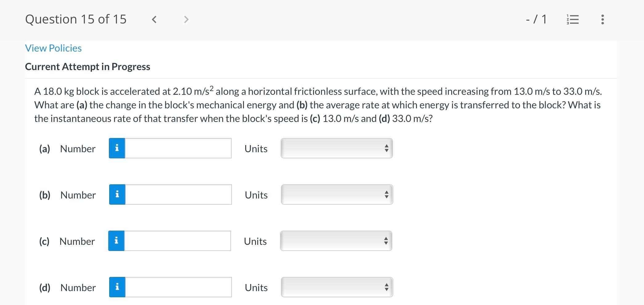Click the info icon beside answer (d)

[x=117, y=287]
